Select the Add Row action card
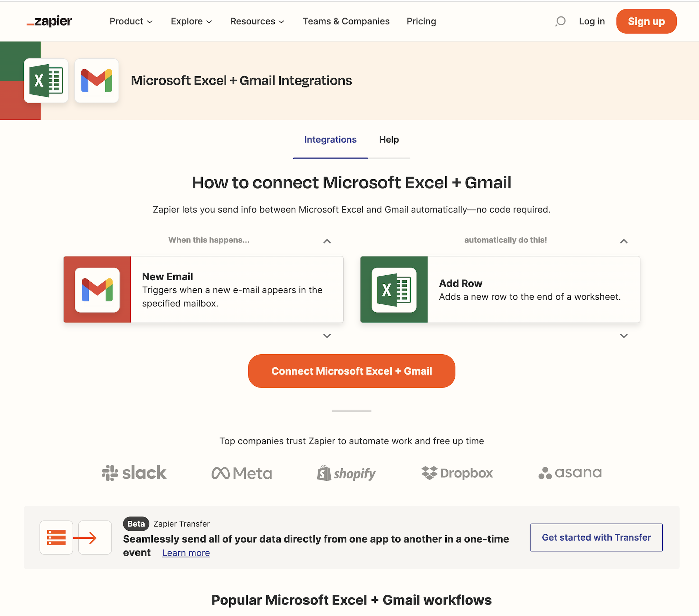699x616 pixels. (500, 289)
